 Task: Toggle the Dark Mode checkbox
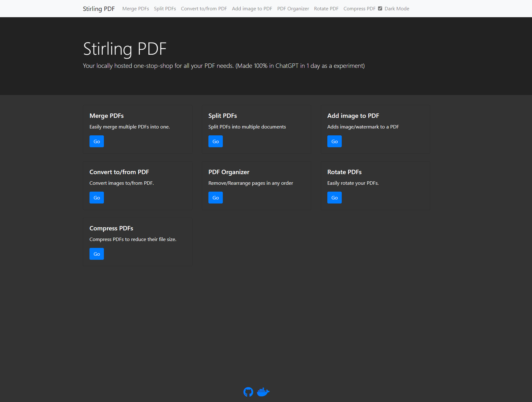pos(380,8)
